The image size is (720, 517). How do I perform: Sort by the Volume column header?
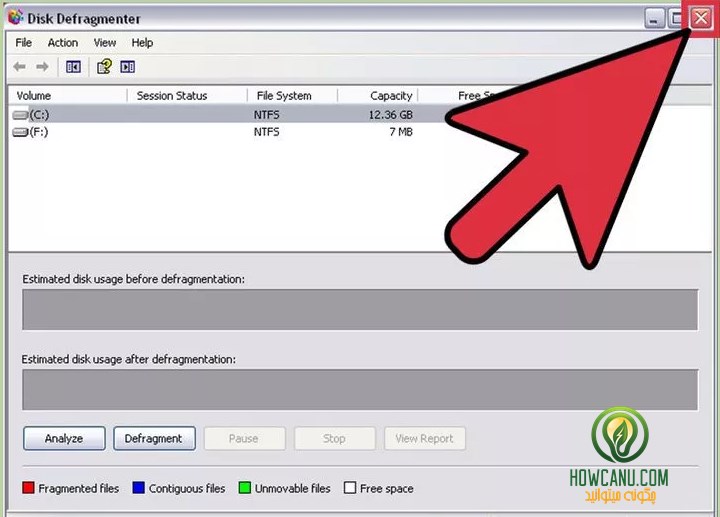(x=68, y=96)
